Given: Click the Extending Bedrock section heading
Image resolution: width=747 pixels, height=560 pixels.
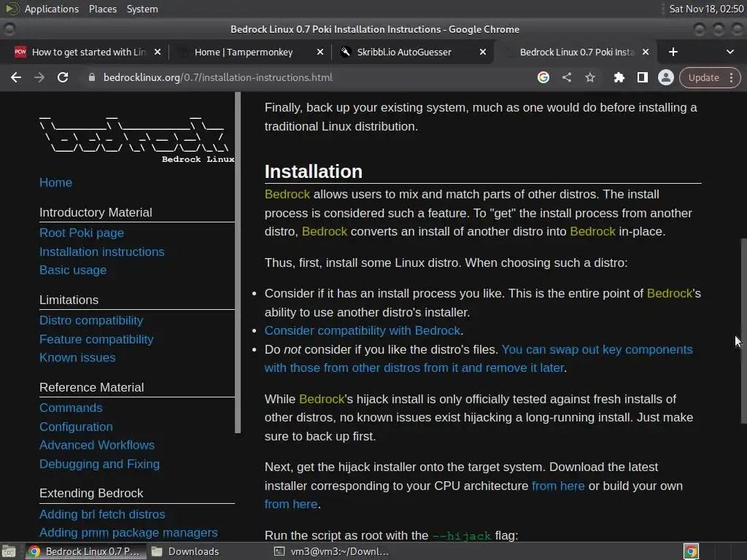Looking at the screenshot, I should [x=91, y=494].
